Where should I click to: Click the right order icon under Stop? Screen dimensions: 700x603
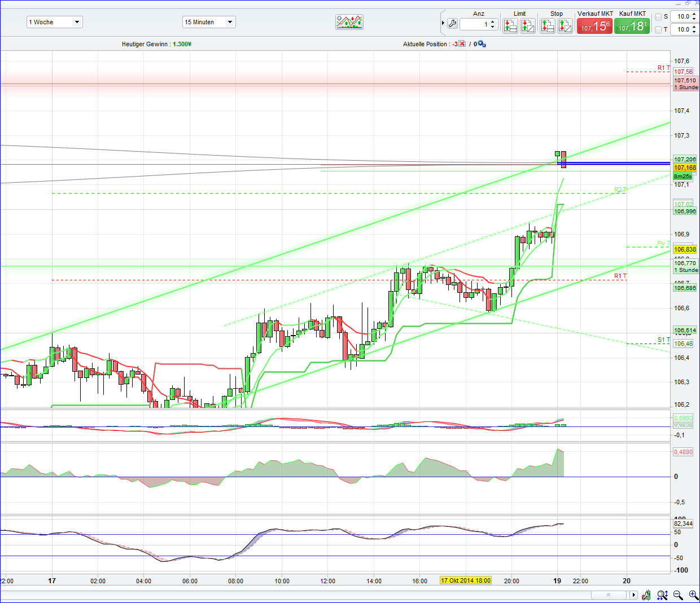[565, 25]
